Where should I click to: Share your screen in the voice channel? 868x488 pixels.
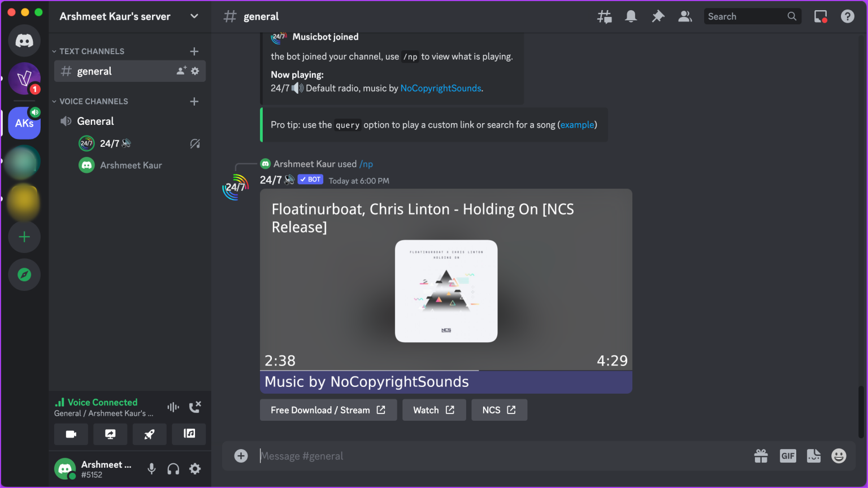tap(110, 434)
